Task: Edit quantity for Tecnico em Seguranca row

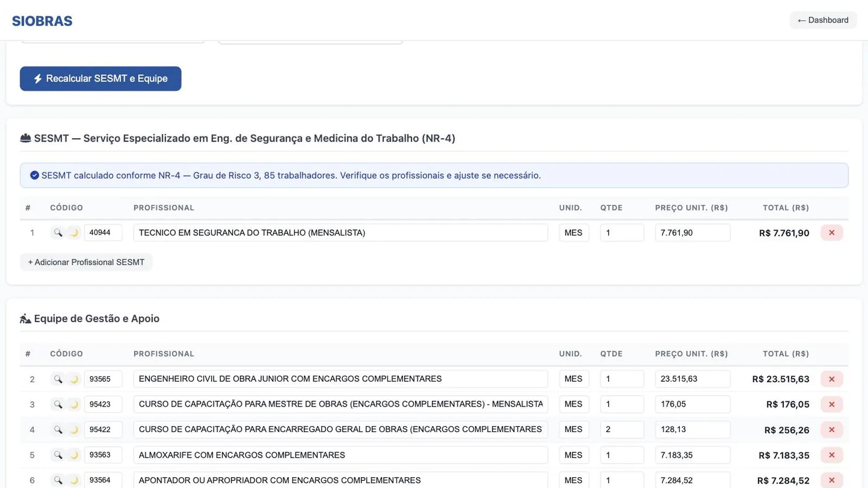Action: coord(622,233)
